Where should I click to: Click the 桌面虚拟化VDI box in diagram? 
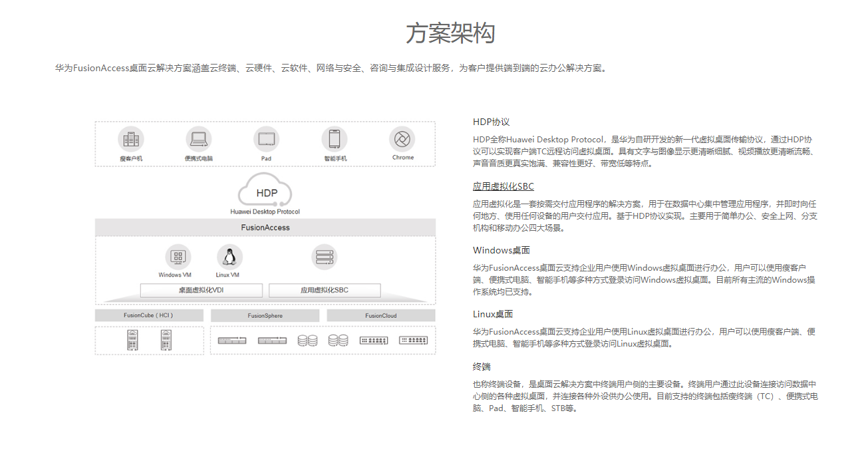click(x=202, y=291)
